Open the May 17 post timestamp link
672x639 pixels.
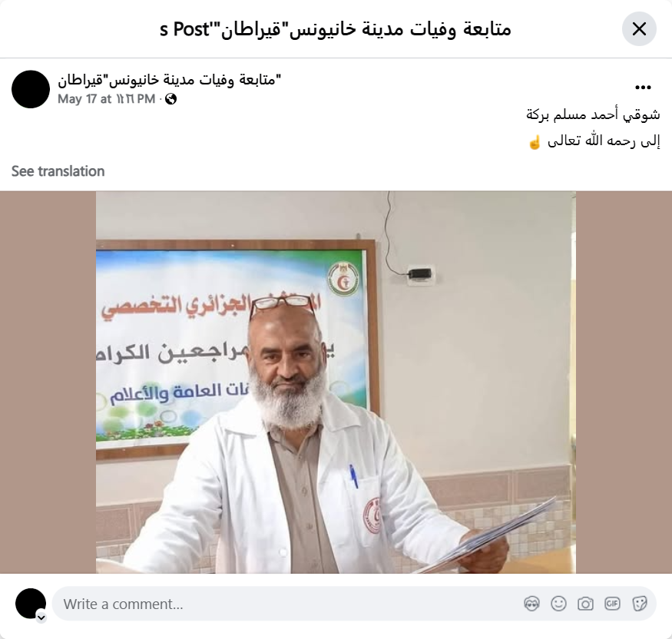(x=106, y=99)
